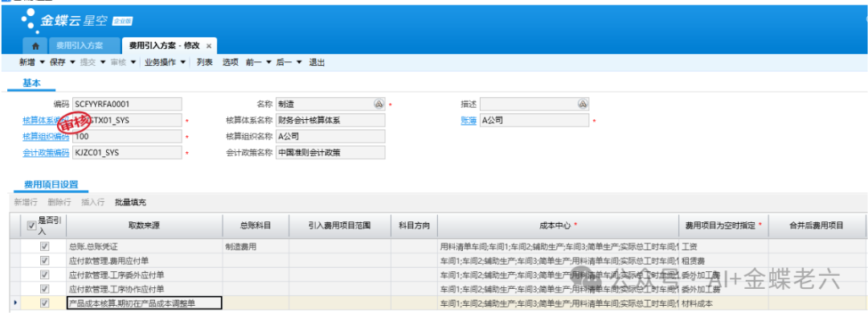Expand the 新增 dropdown arrow
This screenshot has width=868, height=313.
point(42,63)
